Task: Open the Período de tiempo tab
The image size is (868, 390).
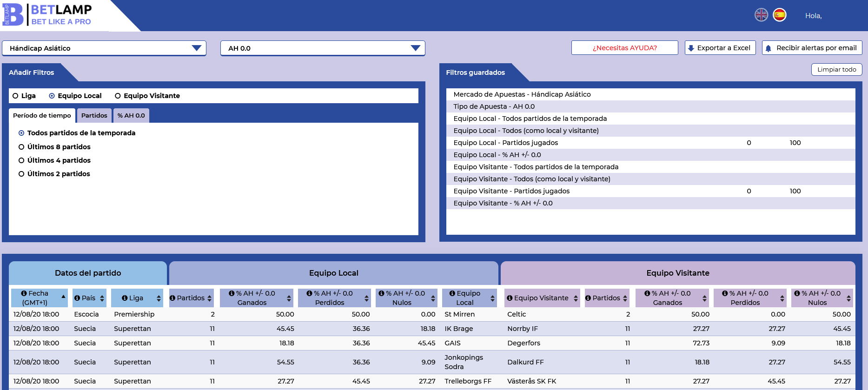Action: pos(42,116)
